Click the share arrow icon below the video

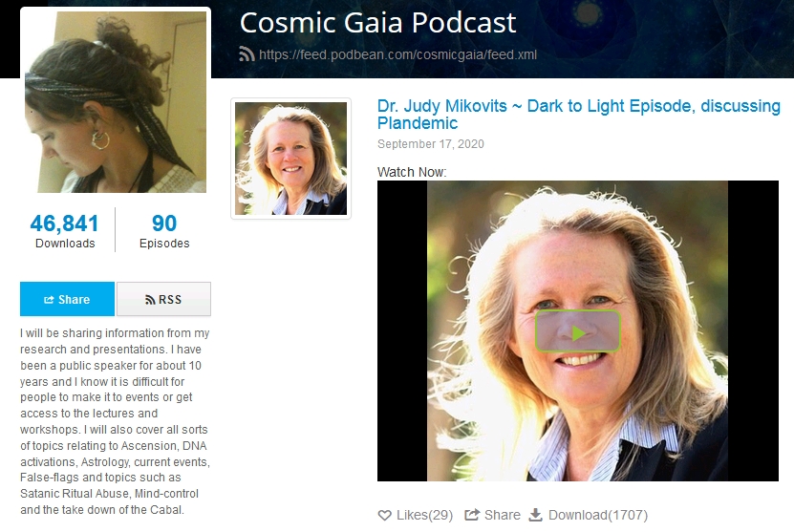pyautogui.click(x=472, y=515)
